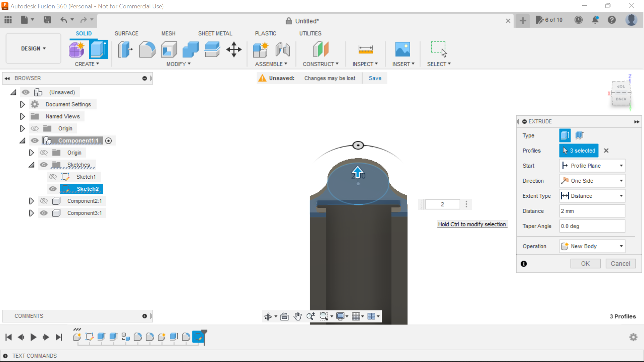Select the Joint tool icon
The width and height of the screenshot is (644, 362).
point(282,49)
